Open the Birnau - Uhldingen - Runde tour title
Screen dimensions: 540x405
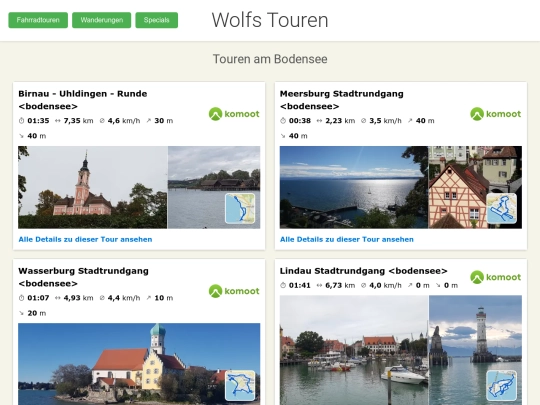click(x=83, y=100)
